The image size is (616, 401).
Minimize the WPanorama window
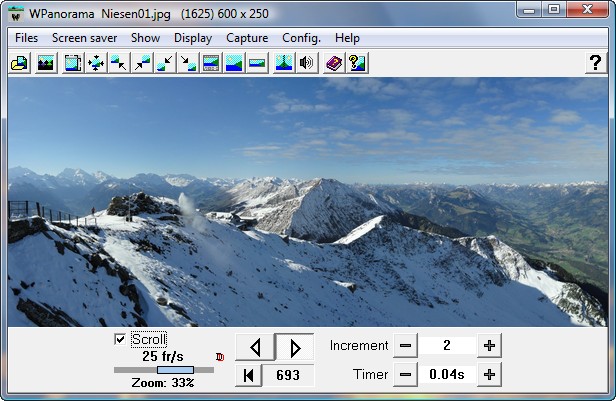(529, 10)
